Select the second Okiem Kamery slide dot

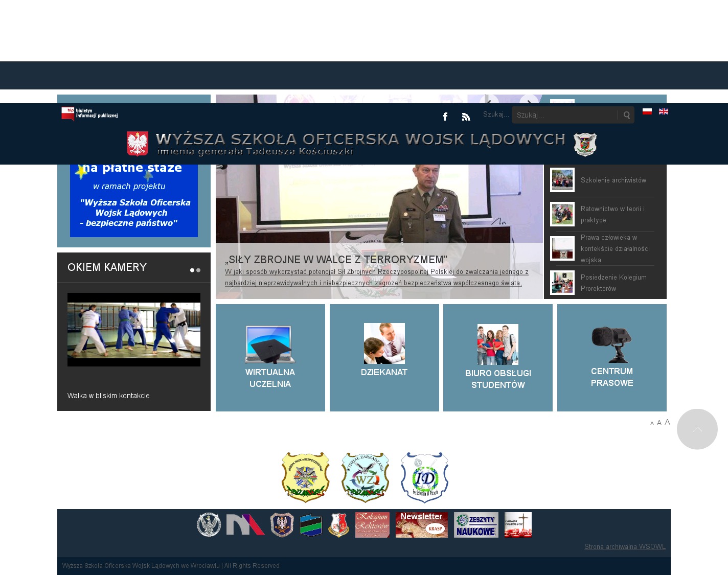coord(198,270)
